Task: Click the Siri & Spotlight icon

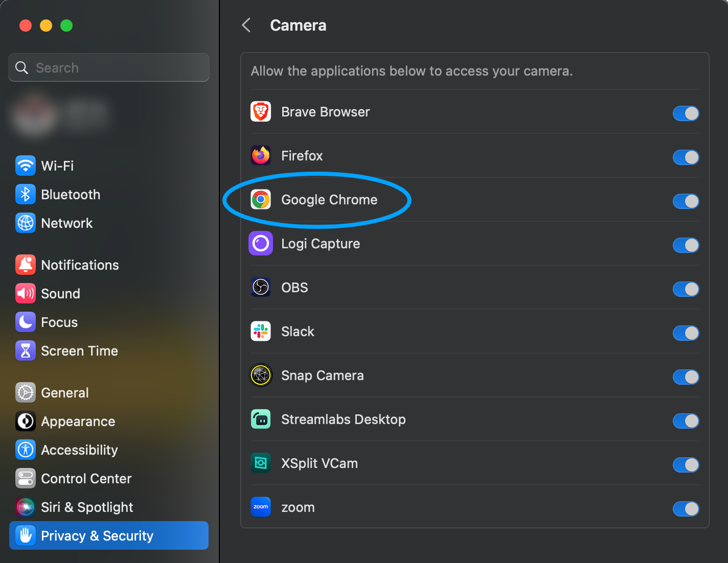Action: (x=26, y=507)
